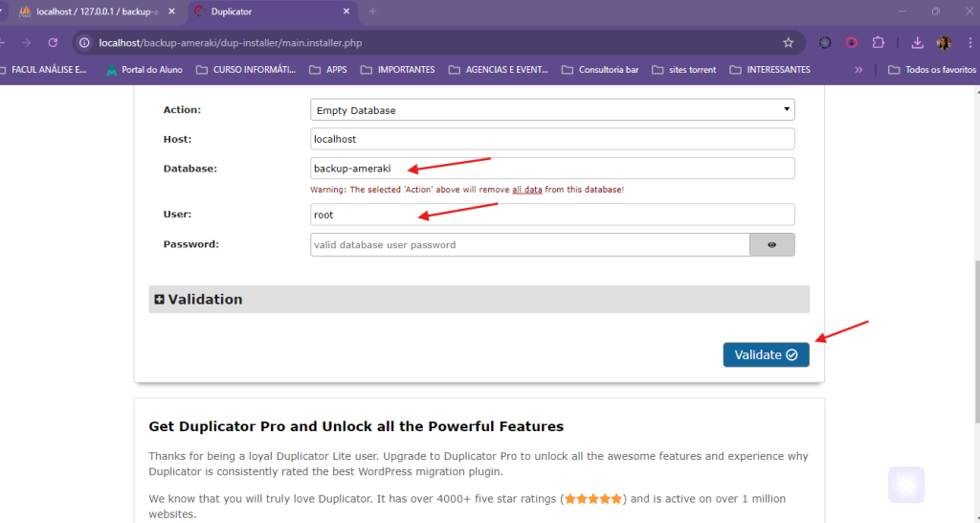
Task: Focus the database User field
Action: (x=552, y=216)
